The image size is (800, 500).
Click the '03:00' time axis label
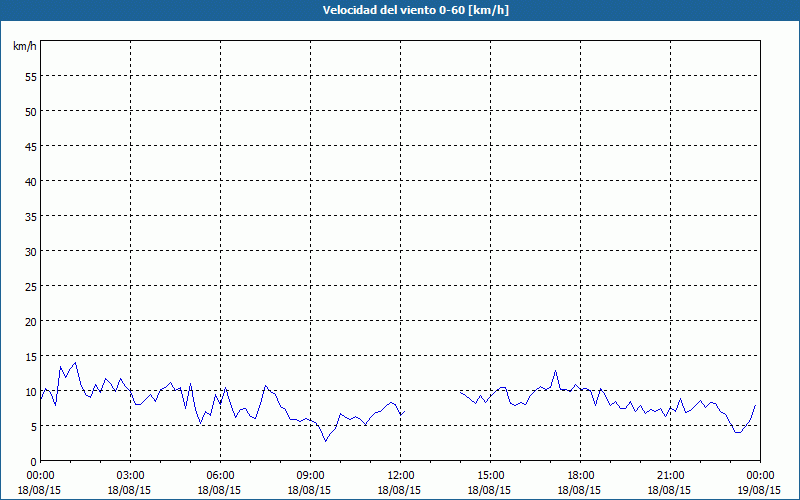[130, 476]
